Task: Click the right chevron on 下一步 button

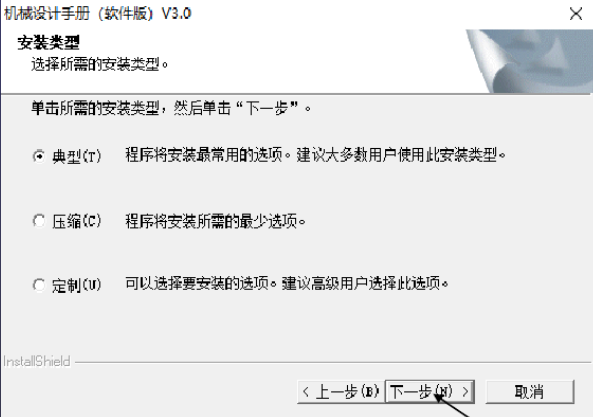Action: [x=466, y=392]
